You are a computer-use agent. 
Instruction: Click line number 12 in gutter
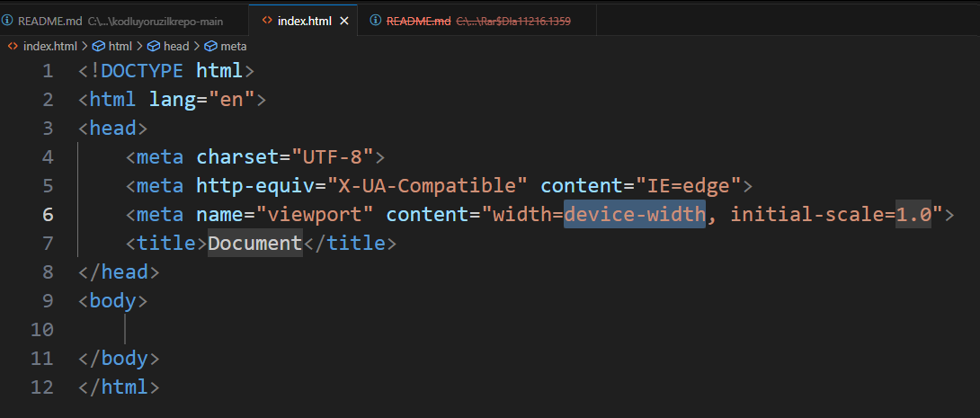[42, 387]
